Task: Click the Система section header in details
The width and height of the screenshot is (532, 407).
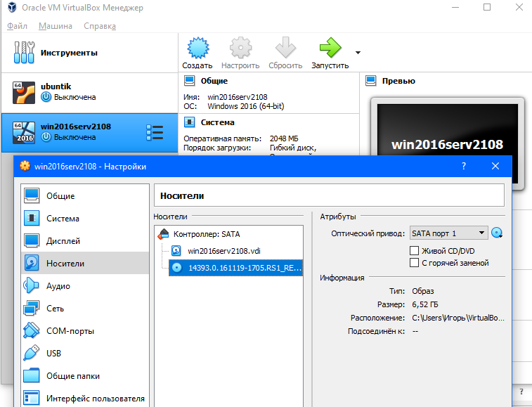Action: (217, 122)
